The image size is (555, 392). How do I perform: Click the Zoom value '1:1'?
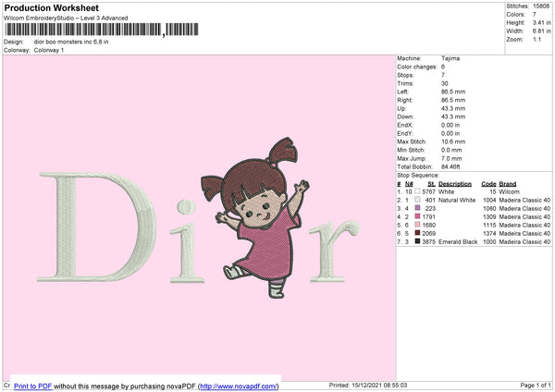pyautogui.click(x=536, y=39)
